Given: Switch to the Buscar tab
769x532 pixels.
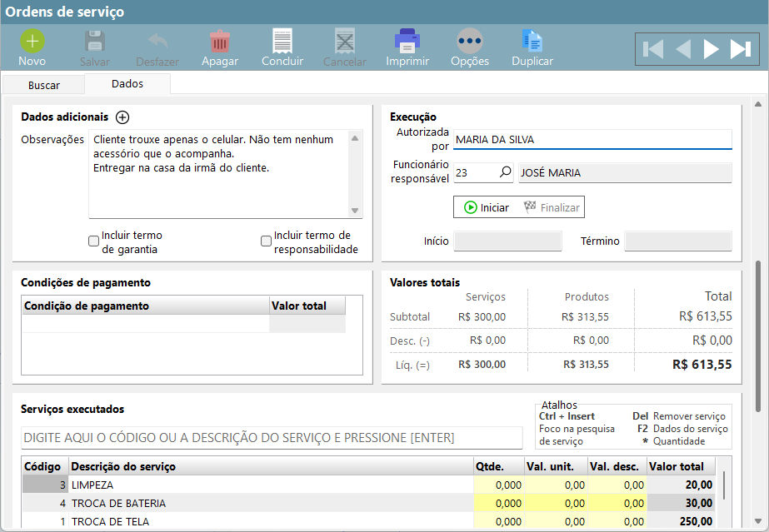Looking at the screenshot, I should [x=43, y=85].
